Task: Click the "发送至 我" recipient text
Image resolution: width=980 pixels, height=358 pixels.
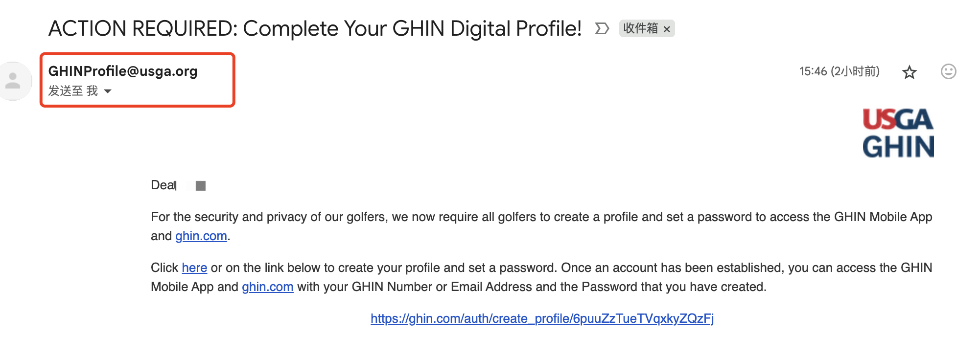Action: (x=73, y=91)
